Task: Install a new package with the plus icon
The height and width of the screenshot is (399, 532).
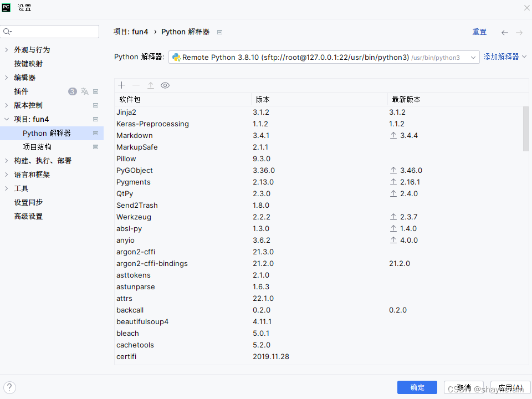Action: point(121,85)
